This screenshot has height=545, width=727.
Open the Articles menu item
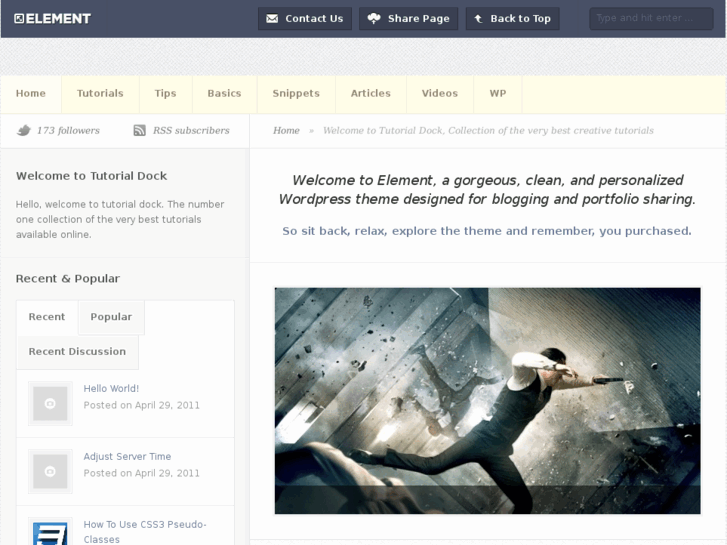point(371,94)
